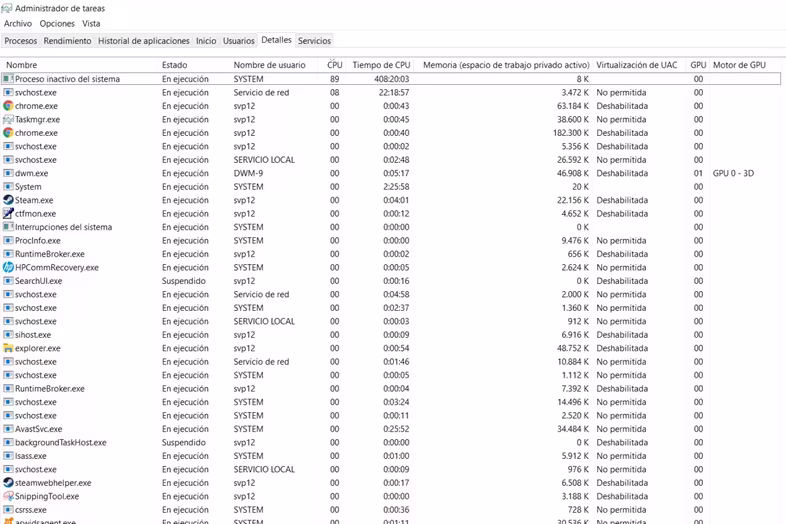Click the dwm.exe process icon

8,173
